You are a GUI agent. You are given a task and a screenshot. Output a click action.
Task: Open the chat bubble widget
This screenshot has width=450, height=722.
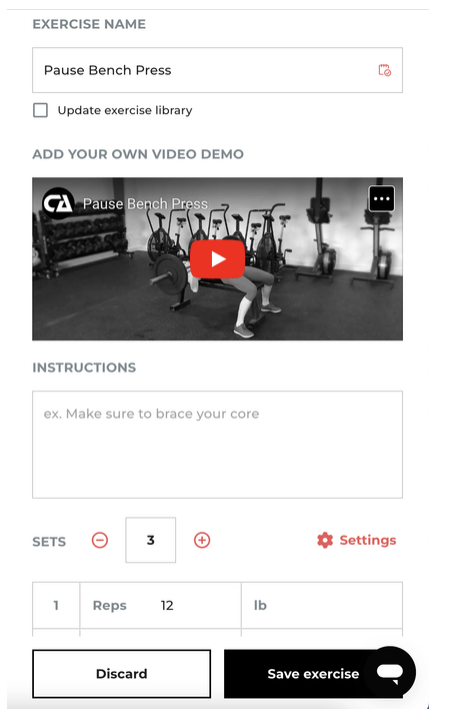390,672
